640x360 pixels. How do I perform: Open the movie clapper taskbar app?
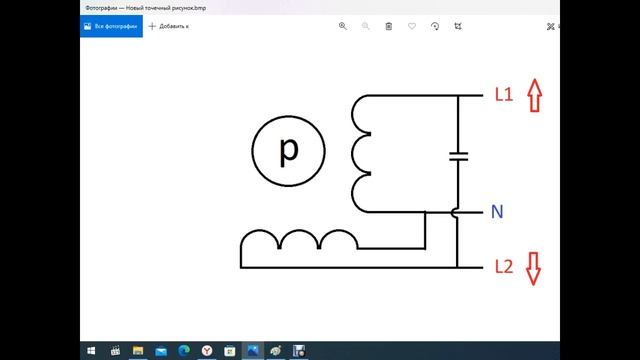(115, 351)
